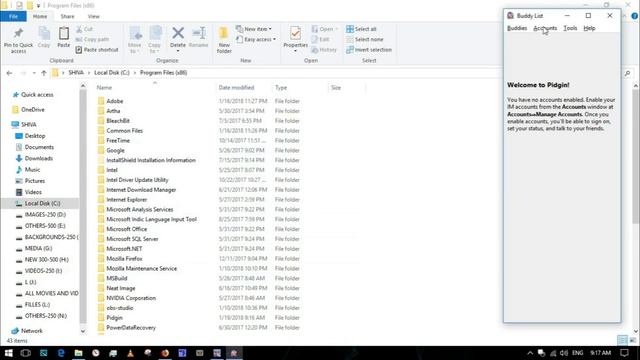This screenshot has height=360, width=640.
Task: Click the Windows Start button
Action: point(8,353)
